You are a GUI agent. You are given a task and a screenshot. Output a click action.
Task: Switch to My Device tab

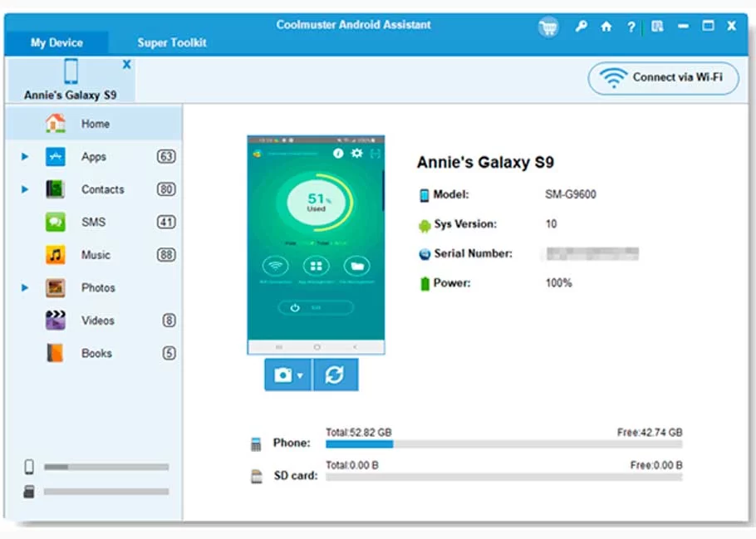pos(56,42)
